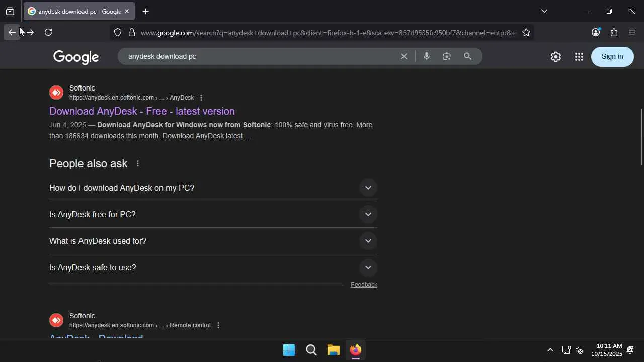Click the Softonic favicon of first result
Image resolution: width=644 pixels, height=362 pixels.
56,93
